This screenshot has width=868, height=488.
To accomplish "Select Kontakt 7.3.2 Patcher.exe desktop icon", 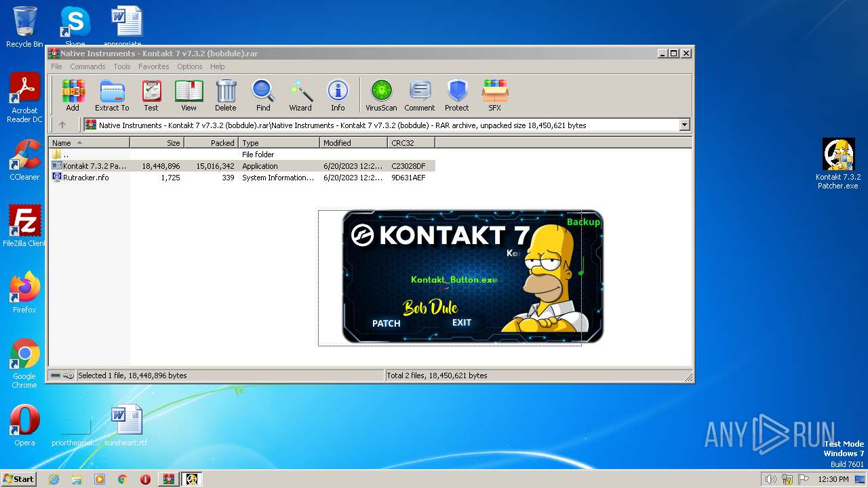I will point(838,163).
